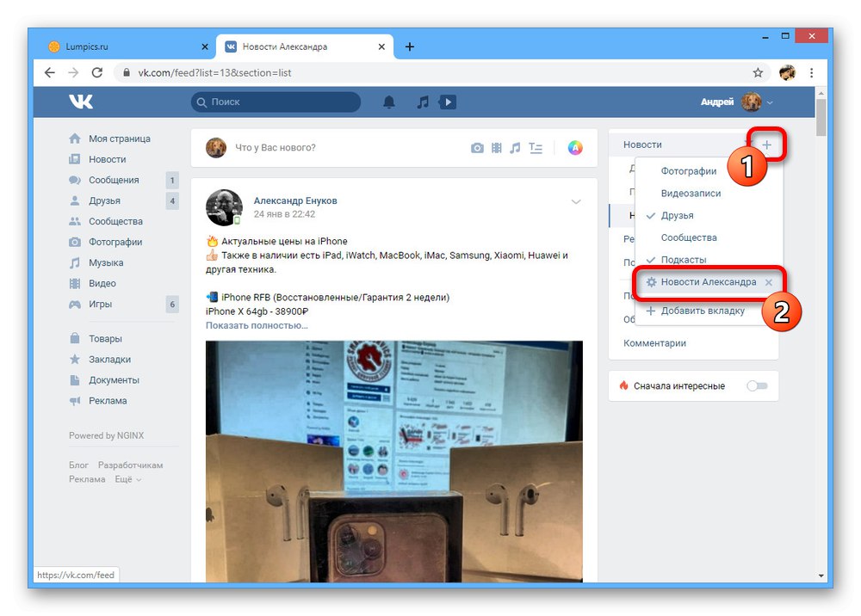Viewport: 861px width, 616px height.
Task: Open the Андрей profile dropdown arrow
Action: pyautogui.click(x=771, y=102)
